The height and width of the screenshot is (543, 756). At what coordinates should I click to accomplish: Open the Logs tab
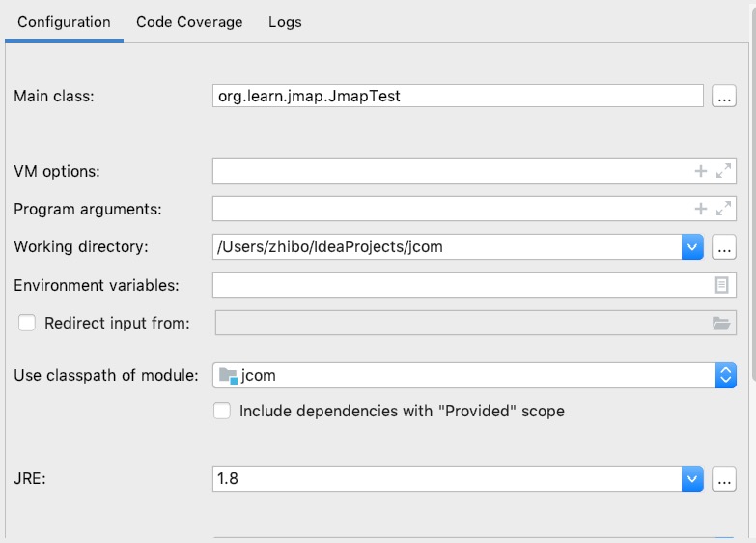tap(285, 21)
